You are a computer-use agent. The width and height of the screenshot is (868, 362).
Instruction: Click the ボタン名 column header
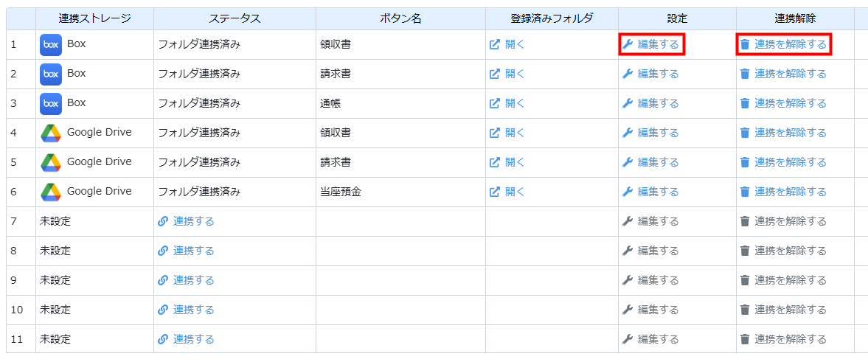pos(400,18)
